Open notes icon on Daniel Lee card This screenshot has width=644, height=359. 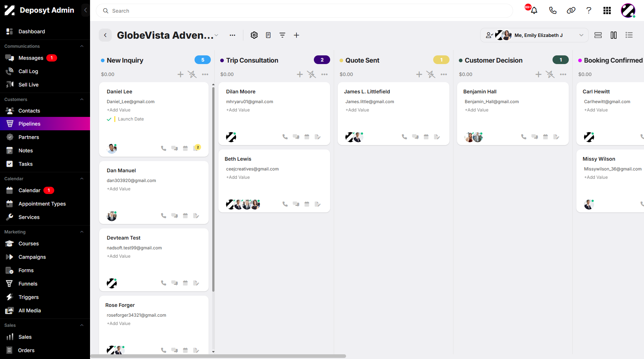(x=197, y=148)
